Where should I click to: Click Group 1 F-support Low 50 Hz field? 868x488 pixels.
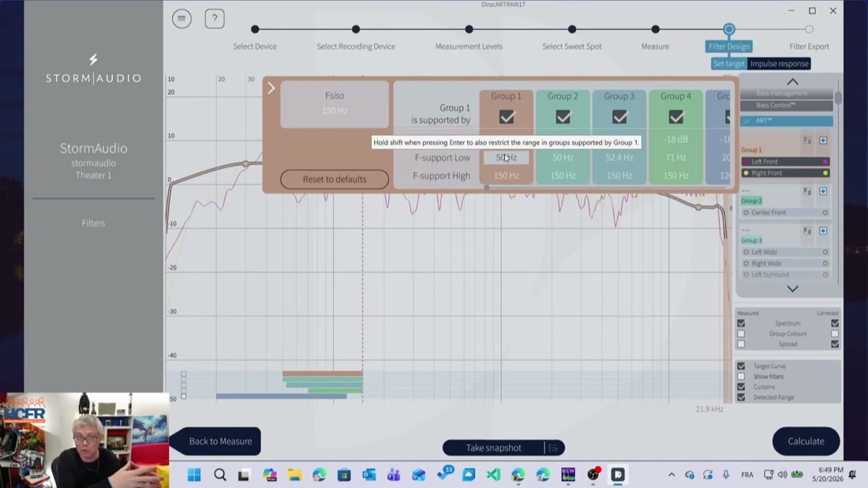tap(506, 158)
